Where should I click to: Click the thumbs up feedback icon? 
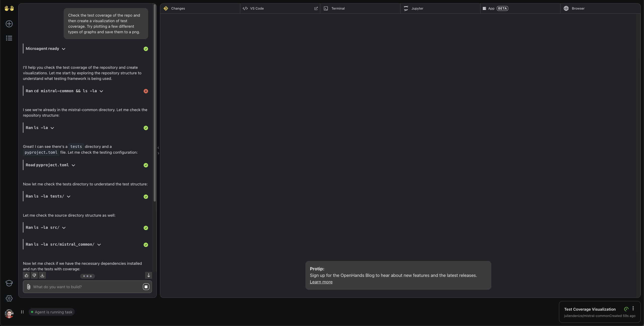(26, 275)
